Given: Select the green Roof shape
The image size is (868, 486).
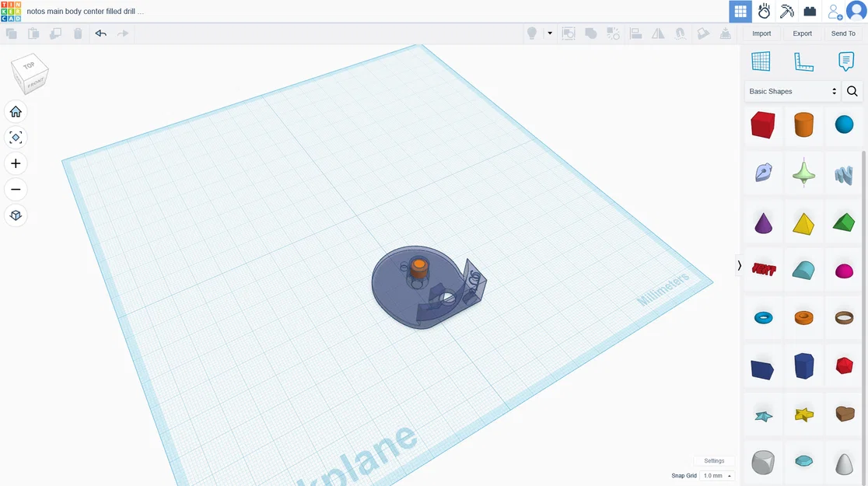Looking at the screenshot, I should coord(844,222).
